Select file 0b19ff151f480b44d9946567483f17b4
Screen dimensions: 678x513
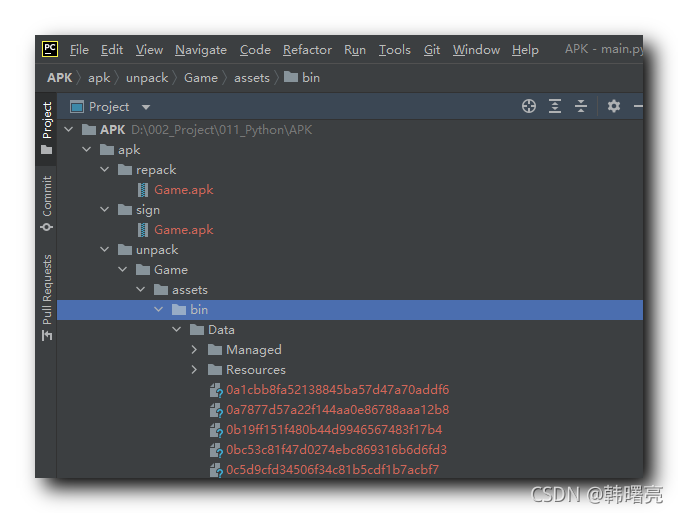click(350, 430)
